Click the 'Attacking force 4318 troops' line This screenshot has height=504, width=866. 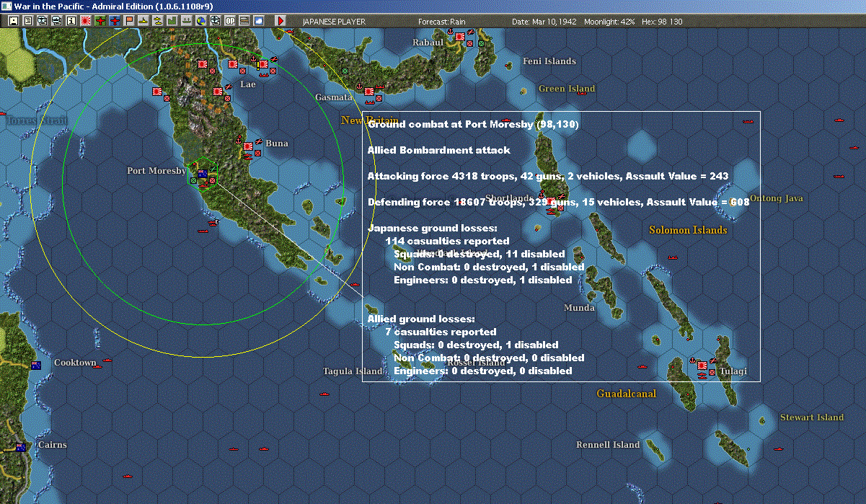(548, 176)
